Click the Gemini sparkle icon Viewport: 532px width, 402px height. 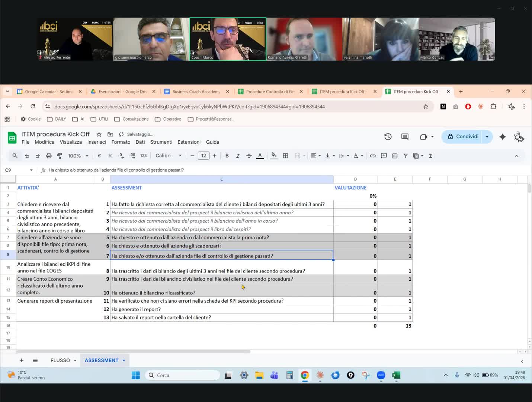pos(502,137)
